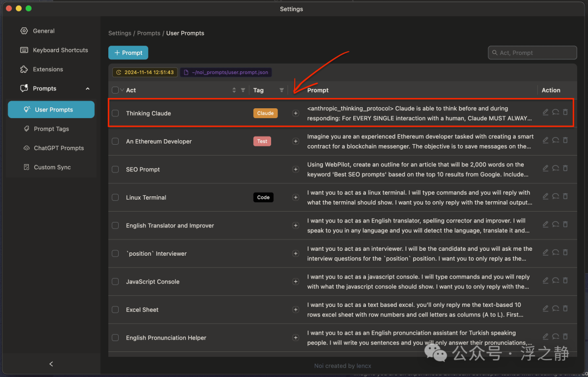The height and width of the screenshot is (377, 588).
Task: Click the Prompts breadcrumb link
Action: tap(149, 33)
